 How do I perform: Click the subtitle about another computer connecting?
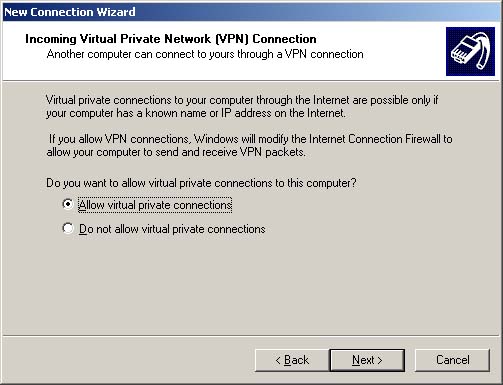point(205,54)
